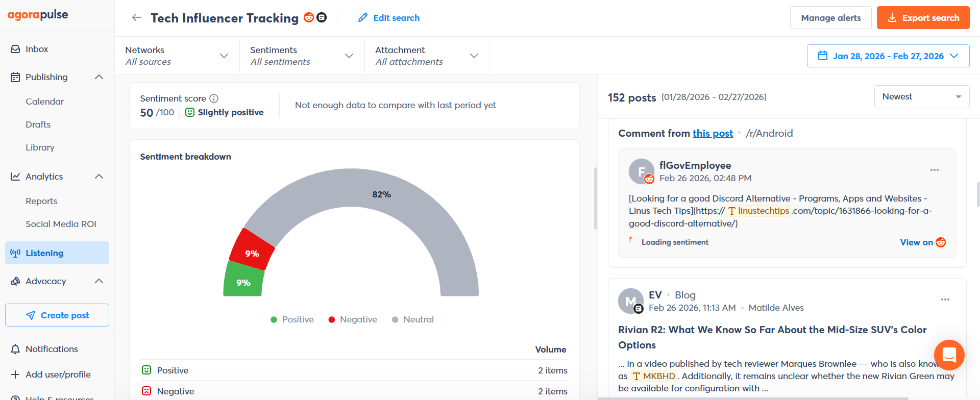This screenshot has width=980, height=400.
Task: Click the blog source icon beside title
Action: coord(322,17)
